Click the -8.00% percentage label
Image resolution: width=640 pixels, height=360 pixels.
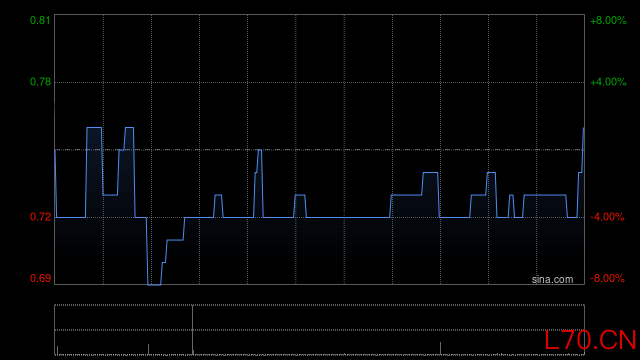[607, 279]
